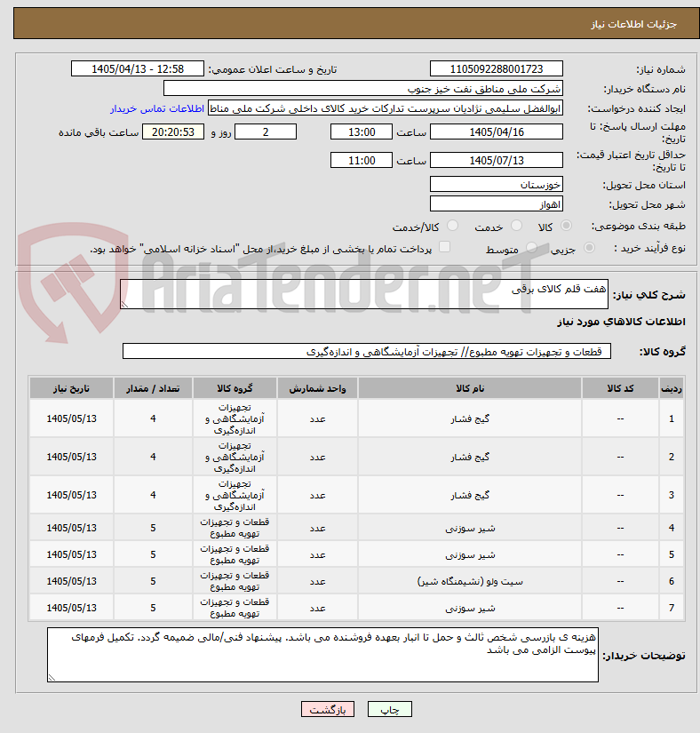Click the چاپ print button
The height and width of the screenshot is (733, 700).
pos(390,709)
